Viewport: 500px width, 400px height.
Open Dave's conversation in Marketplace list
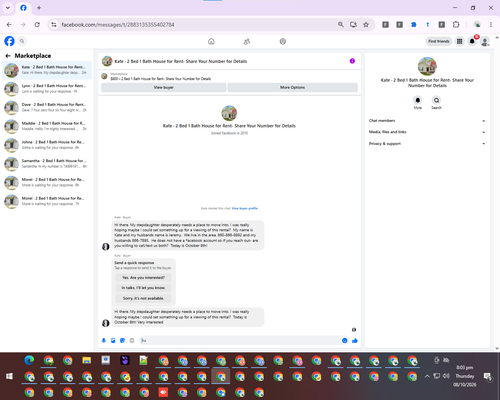(x=47, y=107)
